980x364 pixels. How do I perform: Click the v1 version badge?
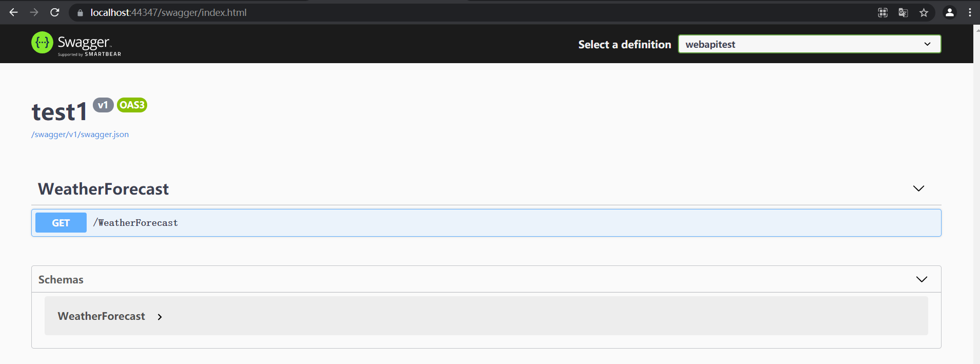(103, 105)
